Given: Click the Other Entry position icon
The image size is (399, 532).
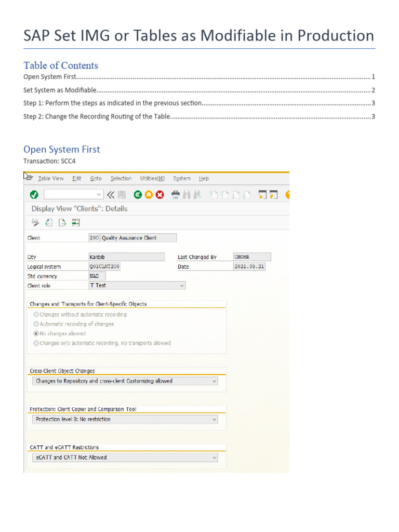Looking at the screenshot, I should point(76,222).
